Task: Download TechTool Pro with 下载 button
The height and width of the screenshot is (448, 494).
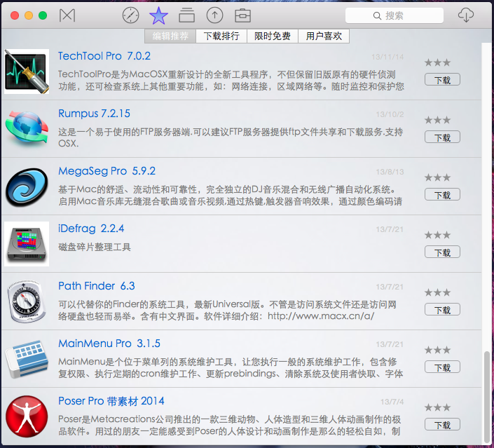Action: pos(442,79)
